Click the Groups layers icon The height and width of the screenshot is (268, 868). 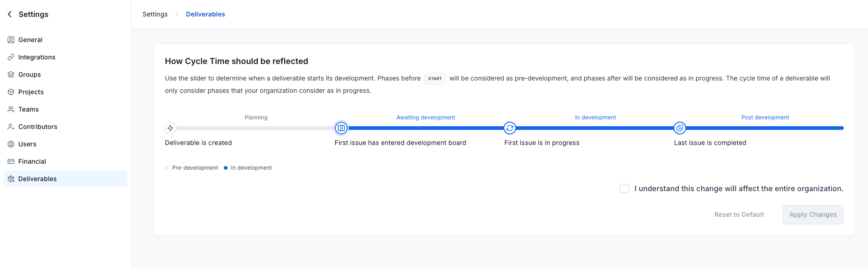coord(11,75)
